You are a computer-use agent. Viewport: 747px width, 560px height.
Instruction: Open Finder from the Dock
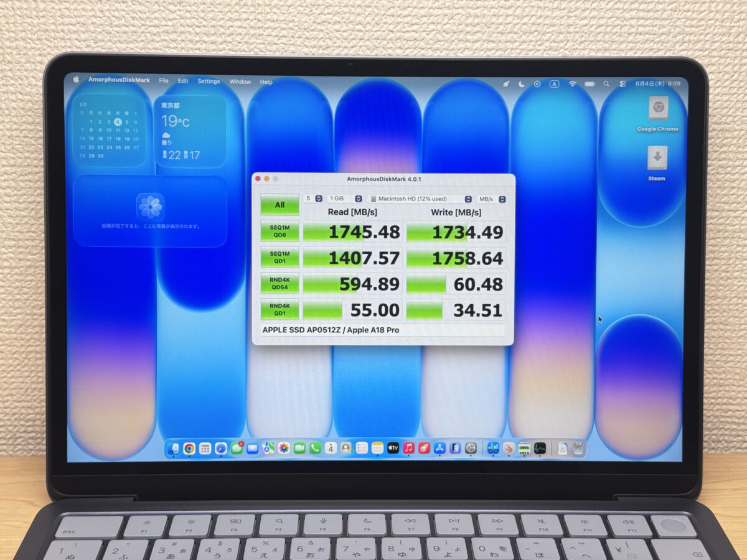[174, 449]
